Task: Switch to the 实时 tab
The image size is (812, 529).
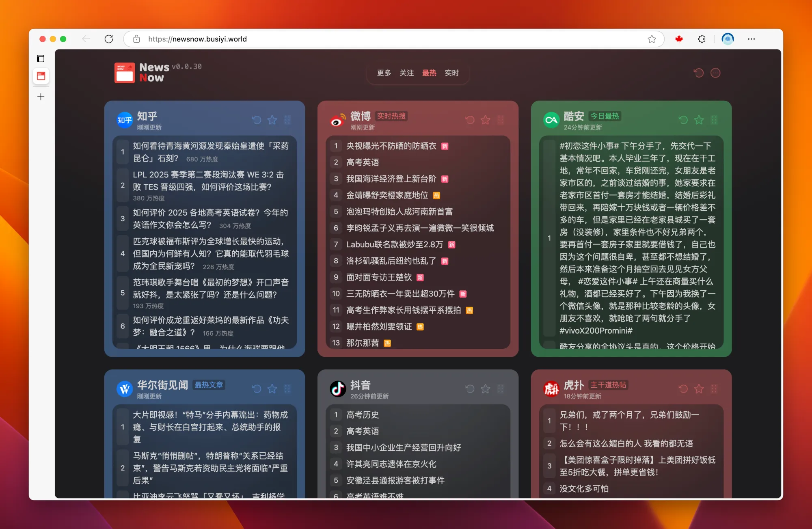Action: pyautogui.click(x=451, y=73)
